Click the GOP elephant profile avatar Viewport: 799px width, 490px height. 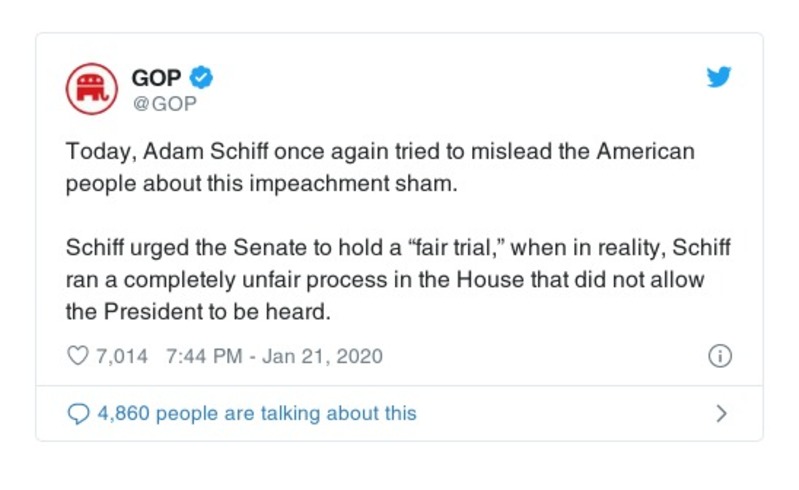pyautogui.click(x=91, y=88)
